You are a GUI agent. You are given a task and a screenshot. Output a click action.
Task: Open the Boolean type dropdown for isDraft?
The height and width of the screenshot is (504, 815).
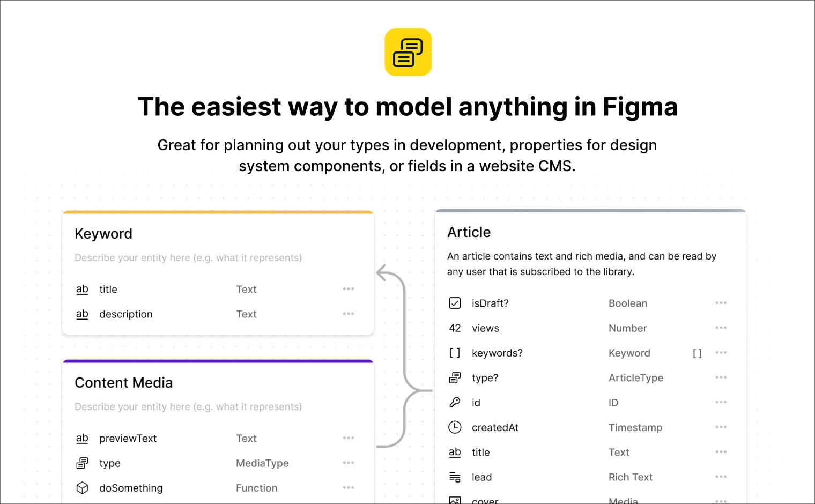(x=627, y=303)
